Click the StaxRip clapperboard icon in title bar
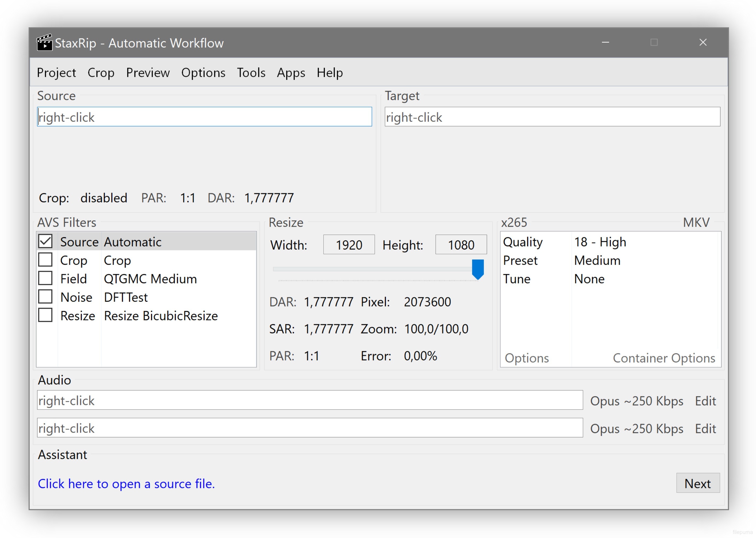This screenshot has width=756, height=538. 45,42
